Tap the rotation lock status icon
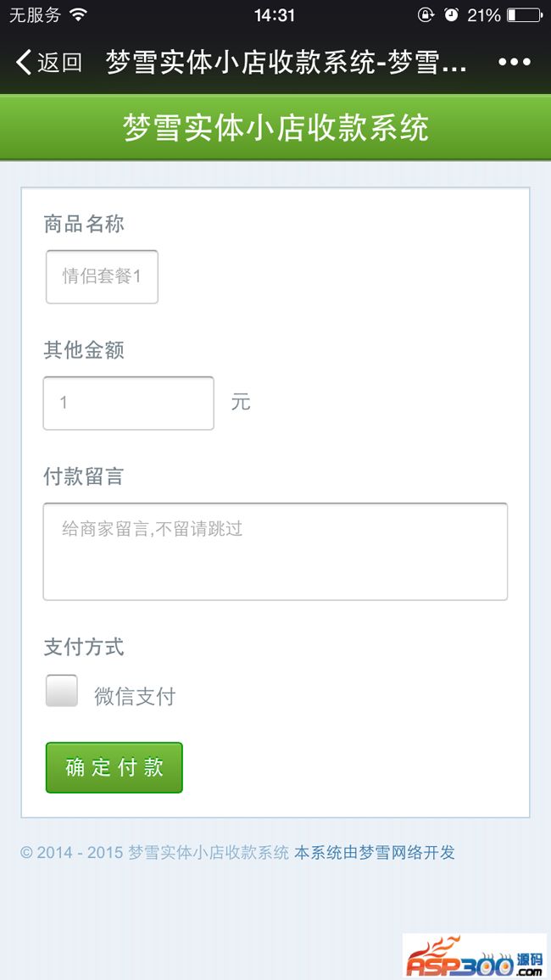Image resolution: width=551 pixels, height=980 pixels. tap(426, 15)
